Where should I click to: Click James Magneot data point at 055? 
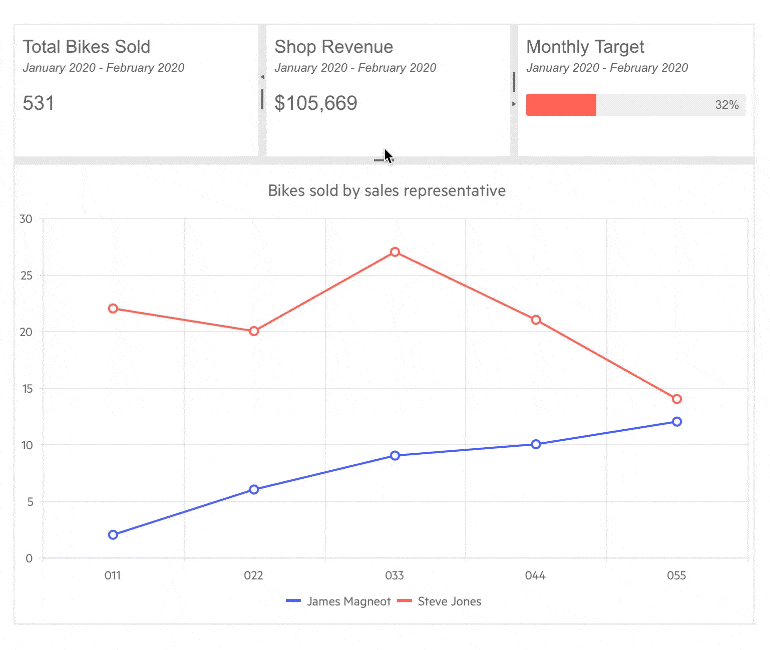[x=677, y=422]
